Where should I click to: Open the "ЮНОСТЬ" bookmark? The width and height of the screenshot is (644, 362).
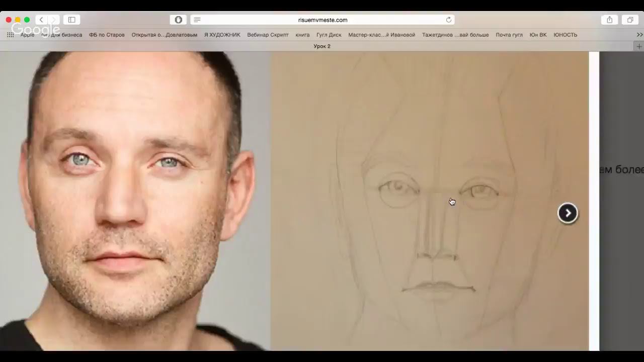565,35
